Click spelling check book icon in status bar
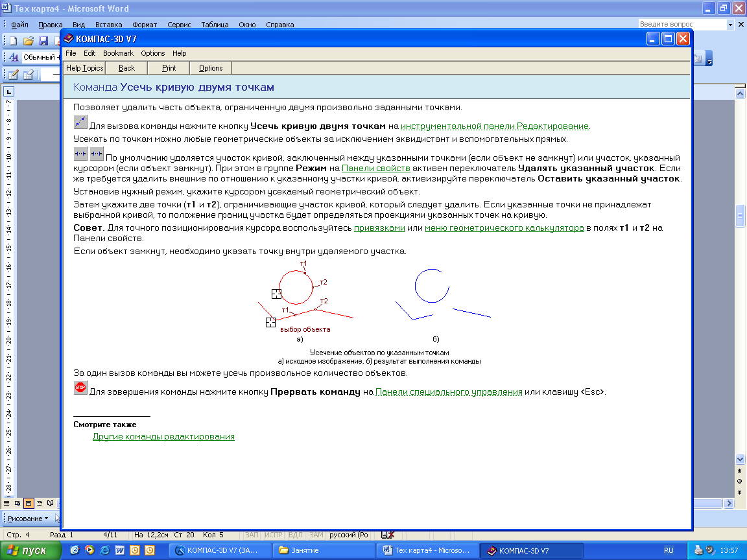This screenshot has height=560, width=747. click(387, 535)
